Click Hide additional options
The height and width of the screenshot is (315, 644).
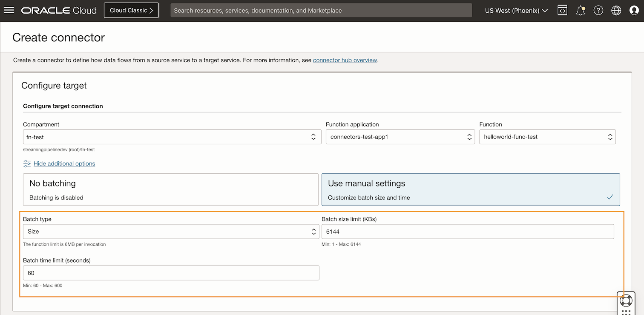point(64,163)
